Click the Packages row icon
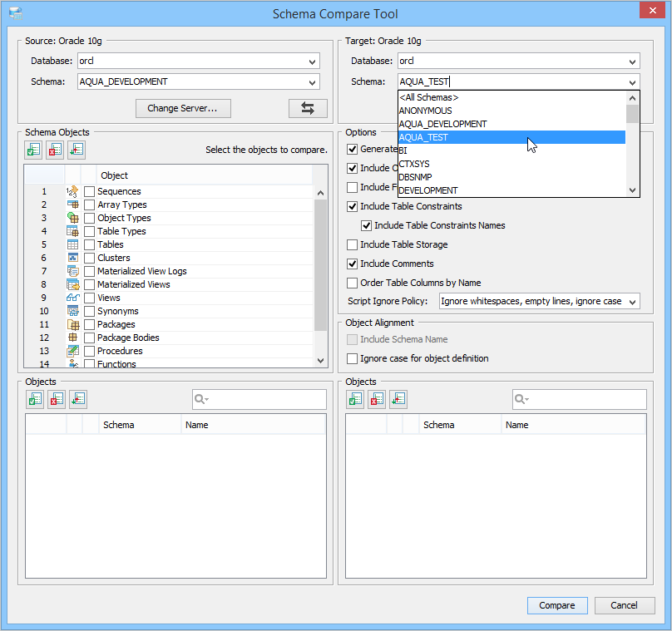 pos(73,324)
